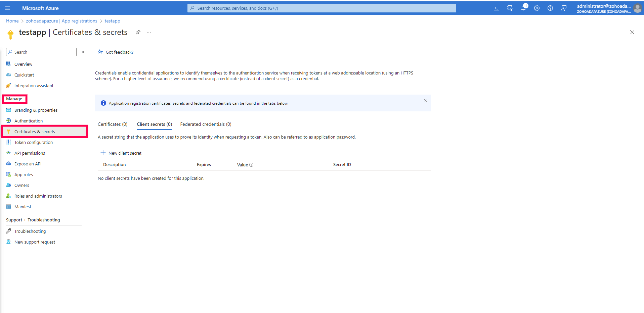Click the sidebar Search field

(41, 52)
